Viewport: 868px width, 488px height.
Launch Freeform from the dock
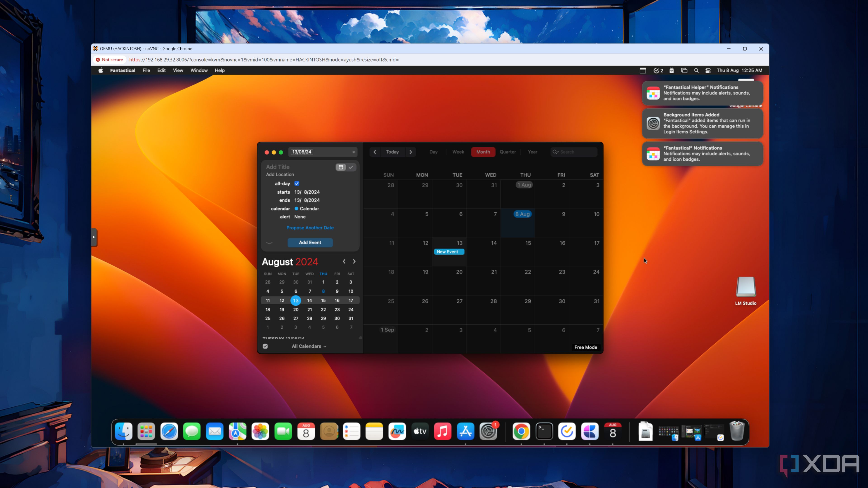point(397,432)
